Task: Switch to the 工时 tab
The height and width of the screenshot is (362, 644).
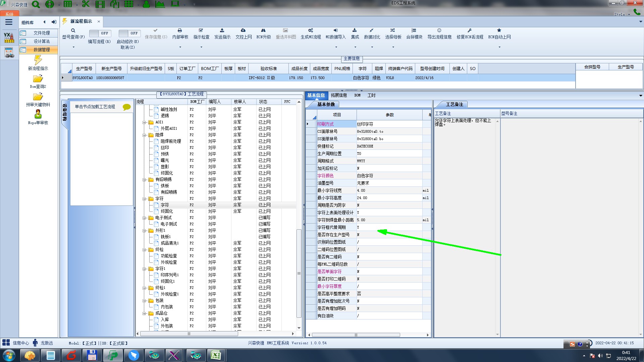Action: point(371,95)
